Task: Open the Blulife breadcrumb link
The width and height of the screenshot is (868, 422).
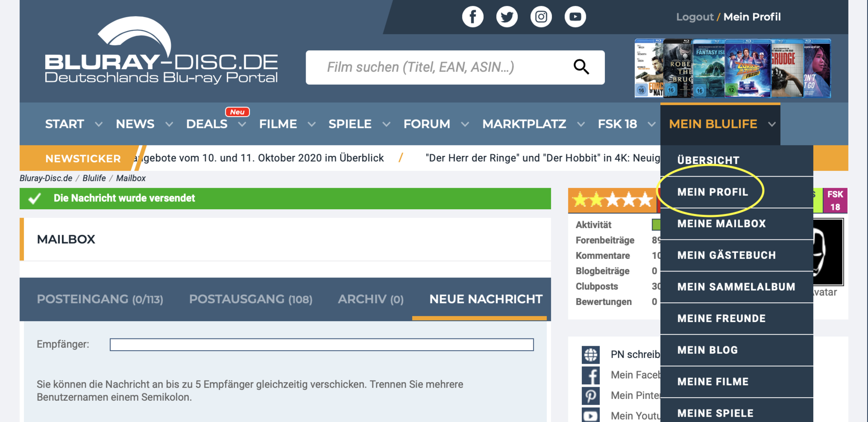Action: pyautogui.click(x=94, y=178)
